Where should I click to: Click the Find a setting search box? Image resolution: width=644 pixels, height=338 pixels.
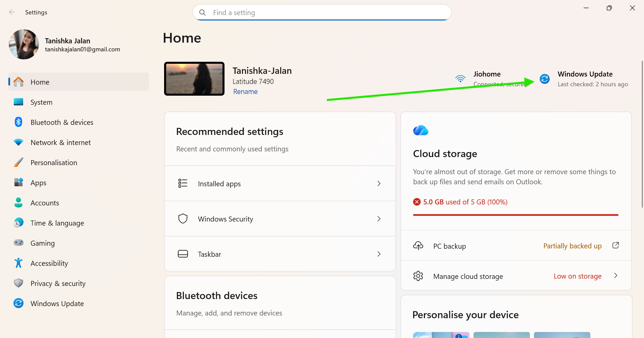point(322,12)
